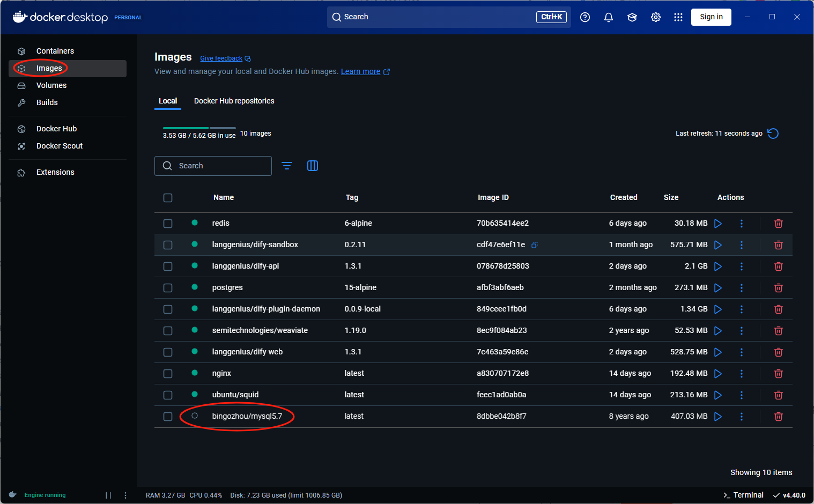Image resolution: width=814 pixels, height=504 pixels.
Task: Delete the ubuntu/squid image
Action: pos(779,395)
